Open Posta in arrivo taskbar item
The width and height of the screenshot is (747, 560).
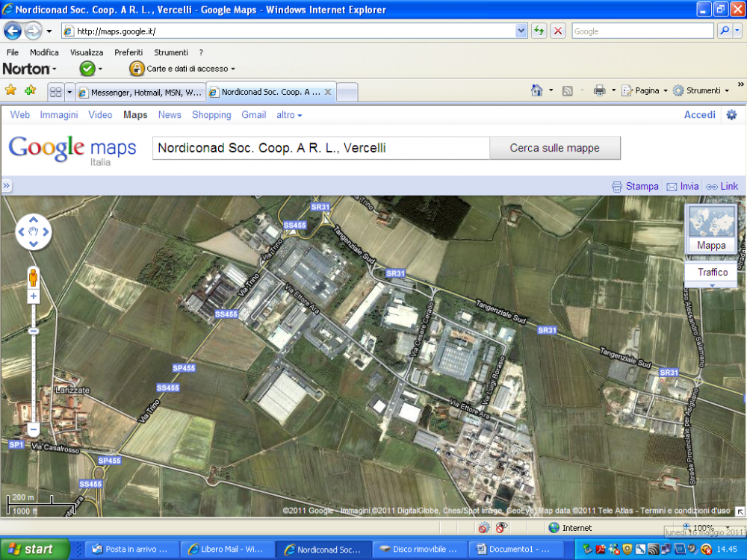pos(132,549)
